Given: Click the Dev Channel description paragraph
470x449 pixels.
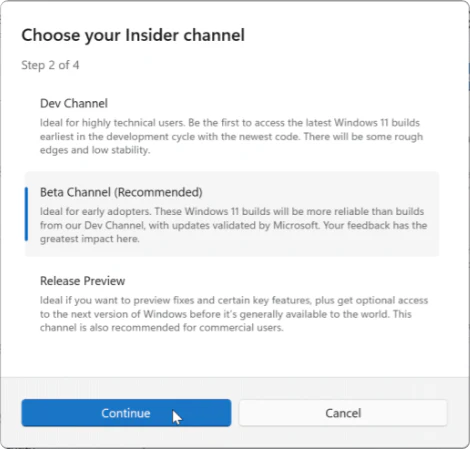Looking at the screenshot, I should [231, 136].
